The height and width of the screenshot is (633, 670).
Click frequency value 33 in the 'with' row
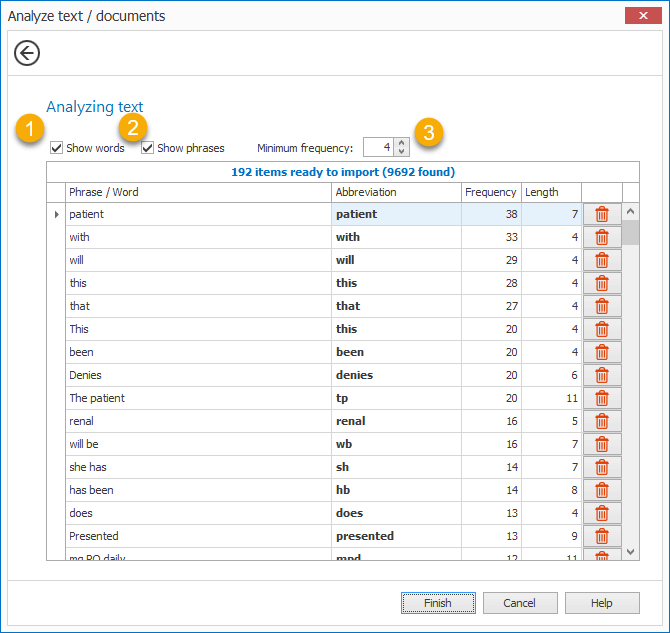tap(491, 237)
